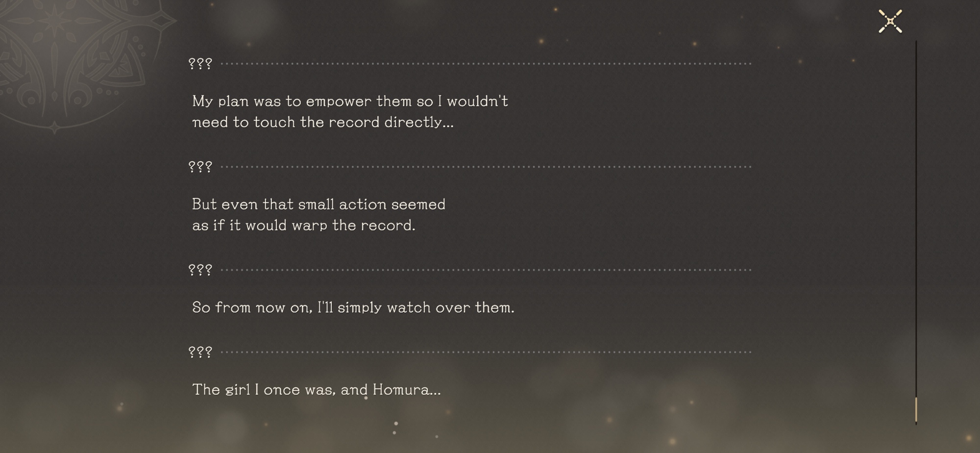Close the dialogue log with the X icon
This screenshot has height=453, width=980.
coord(890,22)
